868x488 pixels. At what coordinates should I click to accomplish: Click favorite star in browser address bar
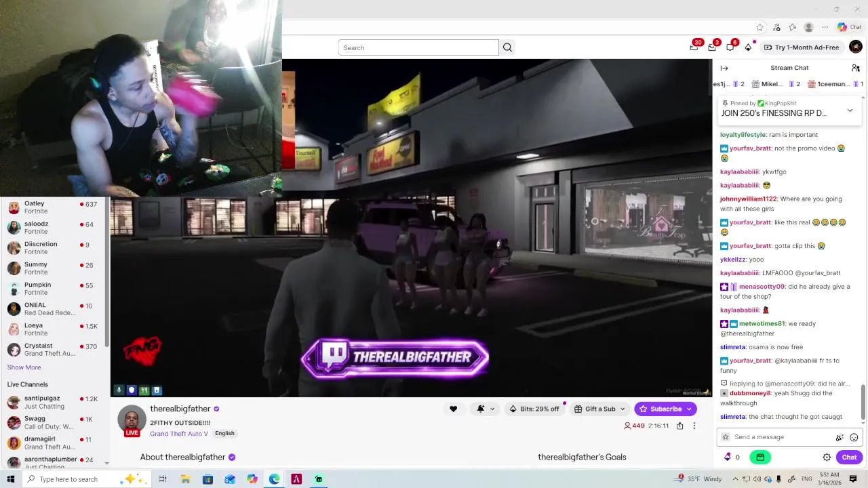tap(759, 27)
